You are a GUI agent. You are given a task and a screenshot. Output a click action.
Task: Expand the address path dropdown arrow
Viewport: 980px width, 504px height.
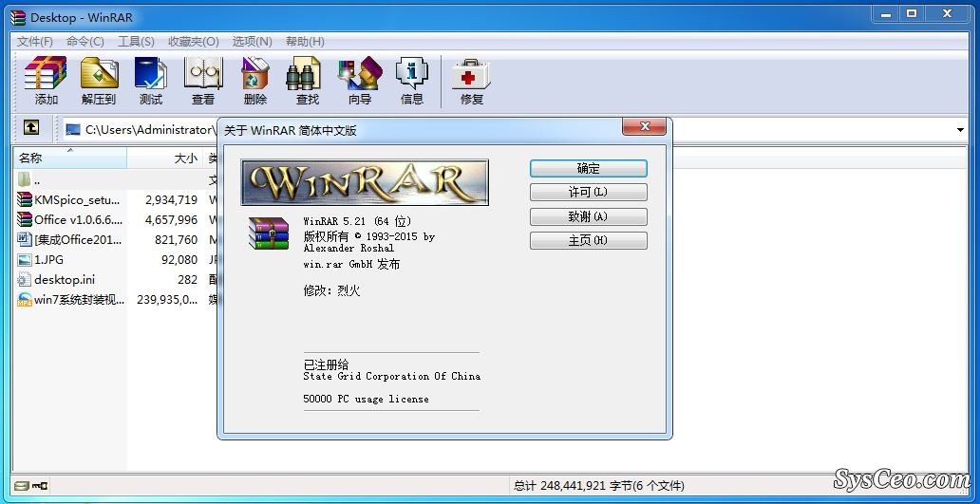pos(960,130)
